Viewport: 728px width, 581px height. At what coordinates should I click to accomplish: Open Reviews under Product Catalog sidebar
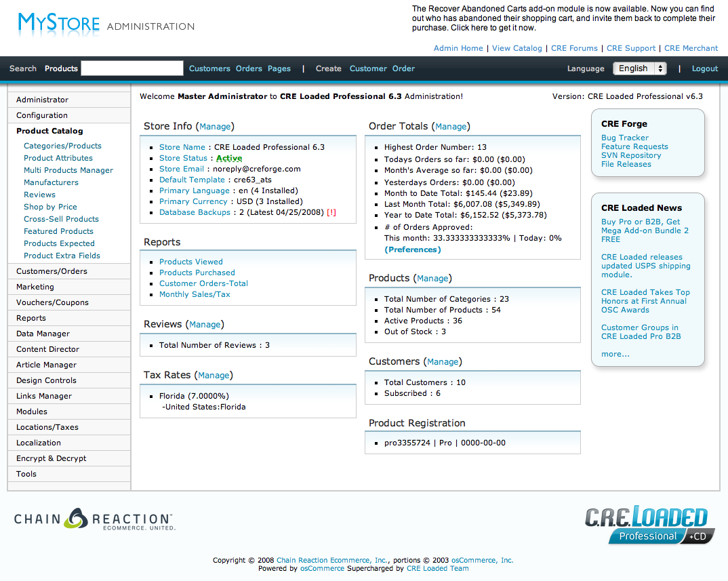click(x=39, y=195)
